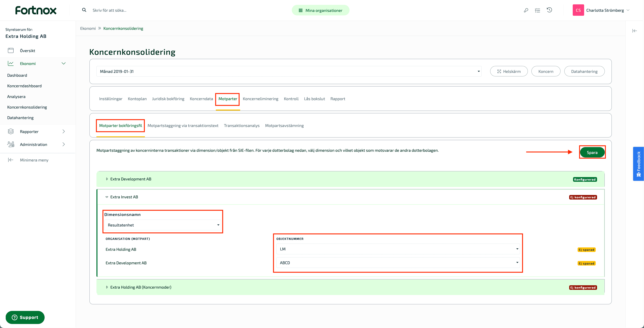Open the LM objektnummer dropdown
The width and height of the screenshot is (644, 328).
[x=398, y=249]
